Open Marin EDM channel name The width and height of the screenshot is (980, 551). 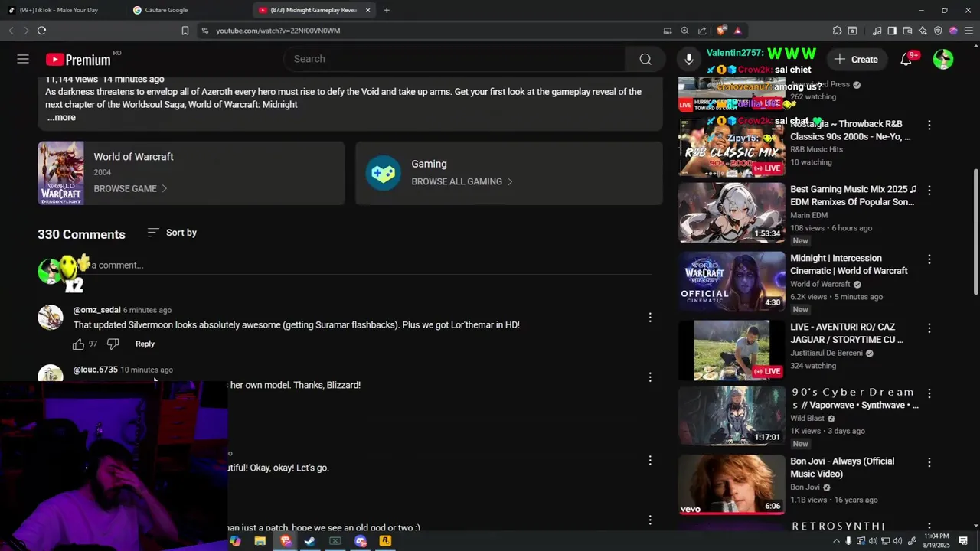808,215
